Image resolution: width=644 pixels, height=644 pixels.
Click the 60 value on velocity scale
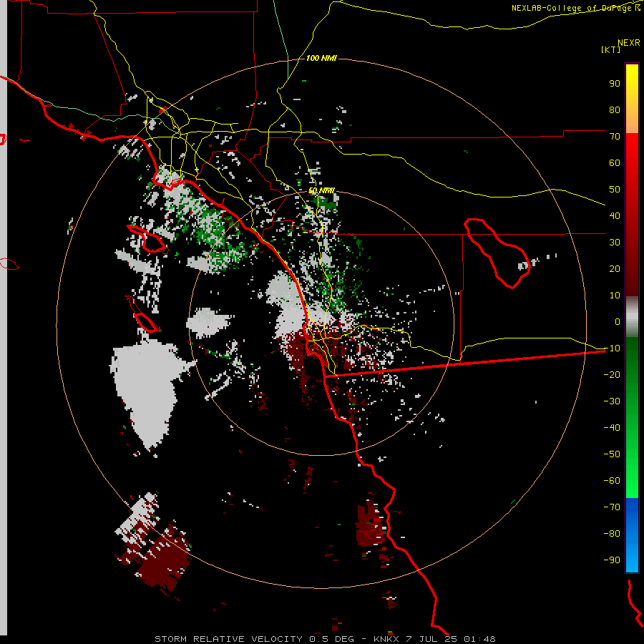(x=615, y=163)
